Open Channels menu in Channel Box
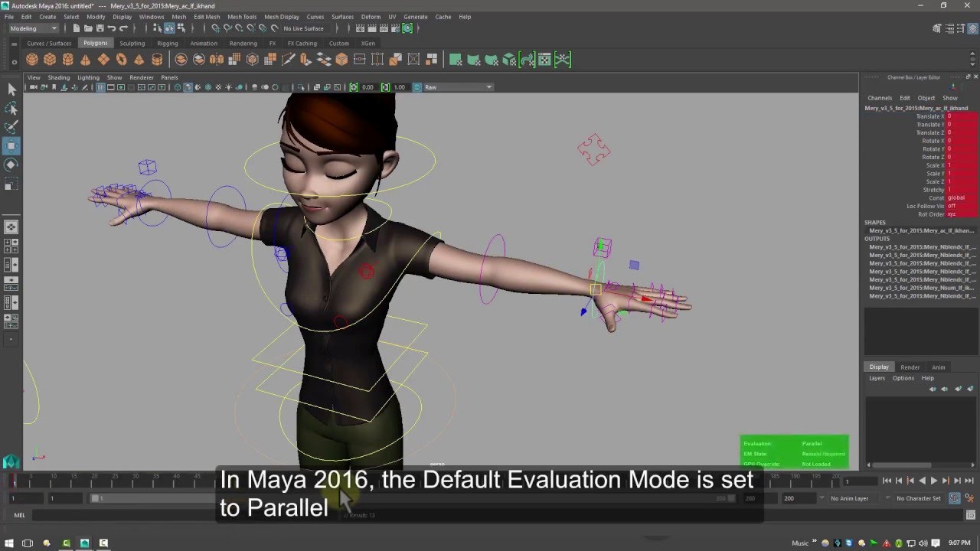The image size is (980, 551). [x=880, y=98]
